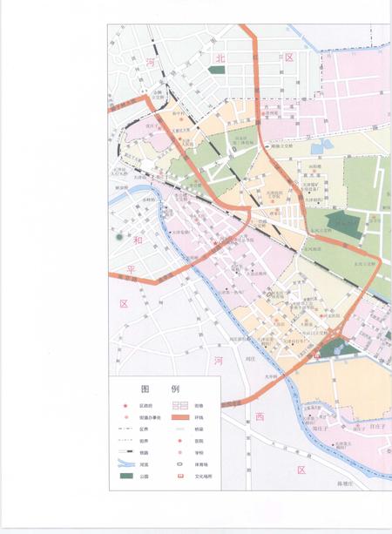Click the legend title character 例
392x534 pixels.
coord(175,389)
